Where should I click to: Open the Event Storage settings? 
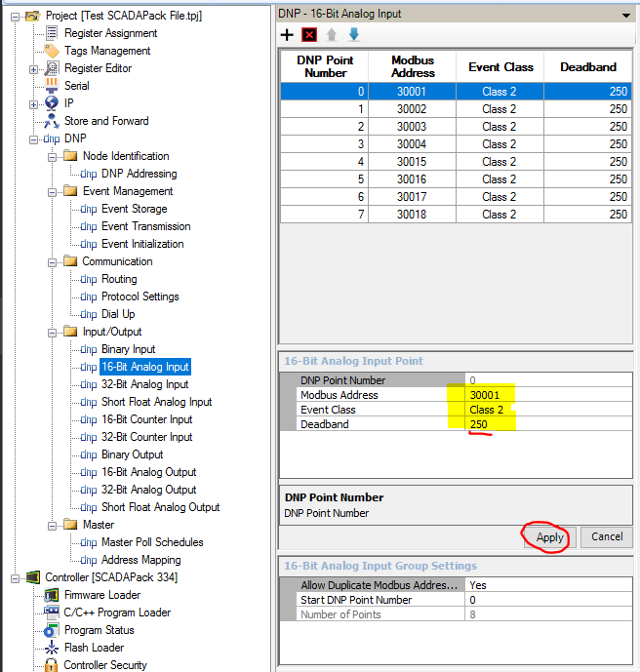pyautogui.click(x=135, y=209)
